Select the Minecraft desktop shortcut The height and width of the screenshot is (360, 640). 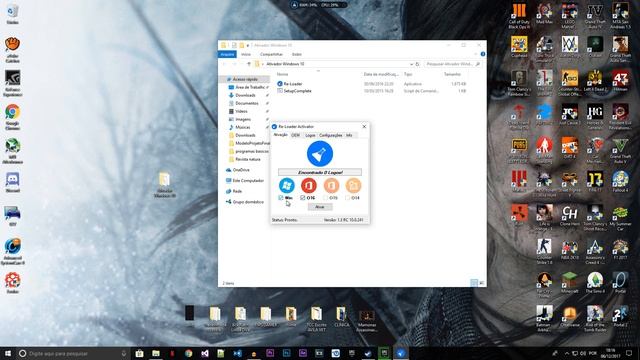coord(569,283)
